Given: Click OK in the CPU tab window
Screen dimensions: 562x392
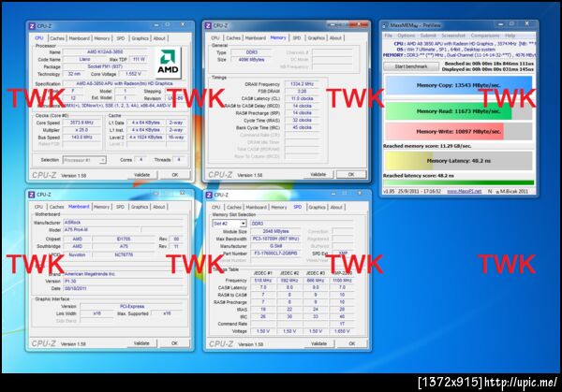Looking at the screenshot, I should pos(175,175).
